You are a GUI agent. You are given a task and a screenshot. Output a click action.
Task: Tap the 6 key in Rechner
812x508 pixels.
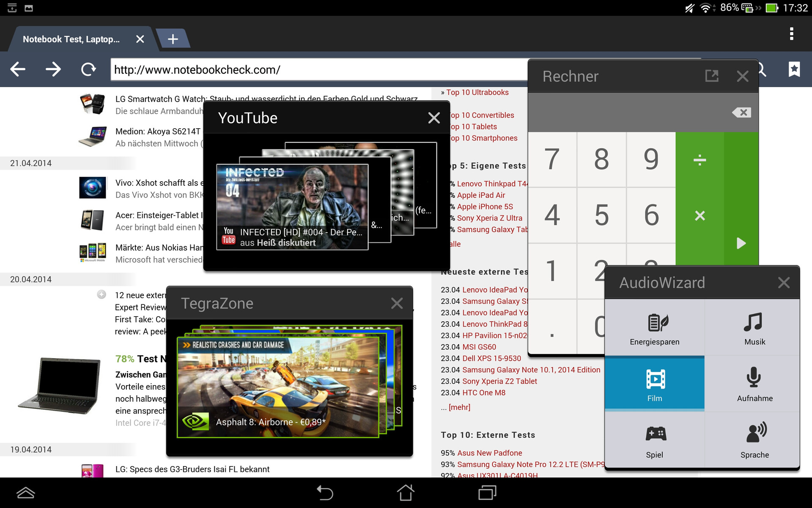(x=651, y=215)
